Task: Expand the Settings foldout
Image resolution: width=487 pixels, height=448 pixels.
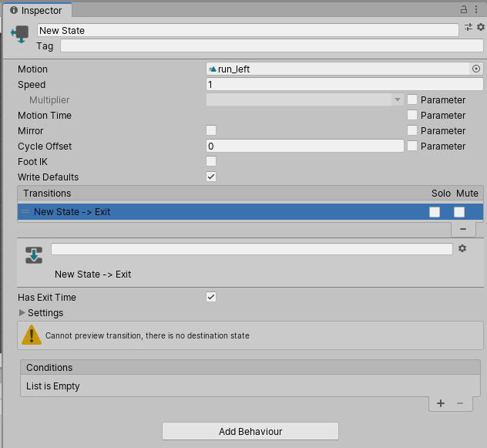Action: (22, 313)
